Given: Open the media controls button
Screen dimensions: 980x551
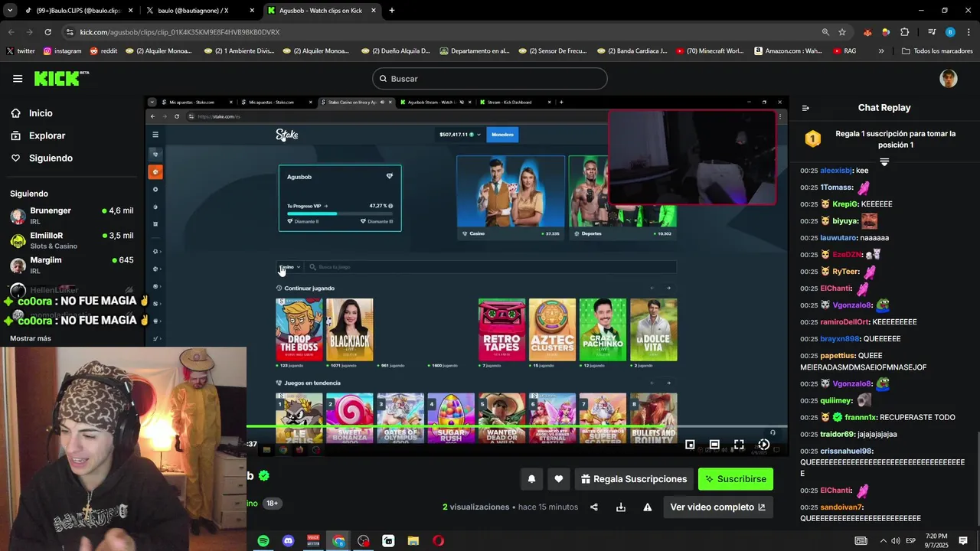Looking at the screenshot, I should (x=932, y=32).
